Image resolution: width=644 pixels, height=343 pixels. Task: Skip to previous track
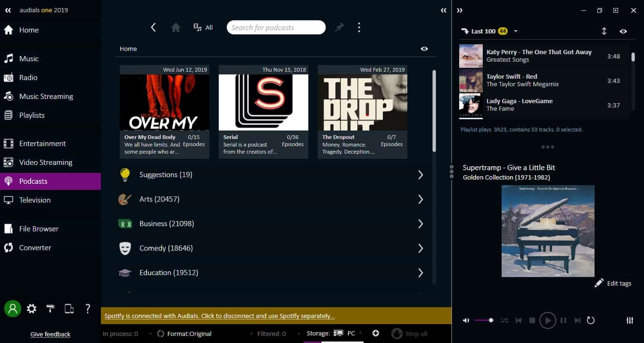coord(519,320)
